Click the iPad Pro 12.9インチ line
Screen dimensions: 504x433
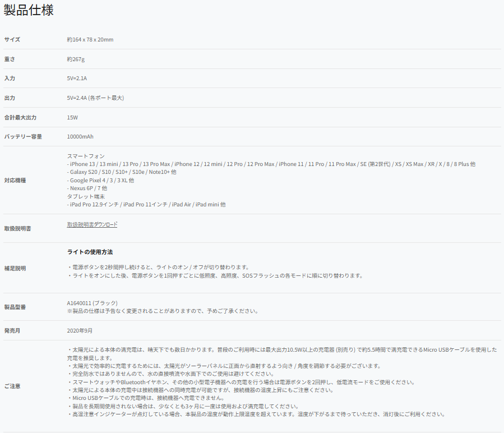[146, 205]
